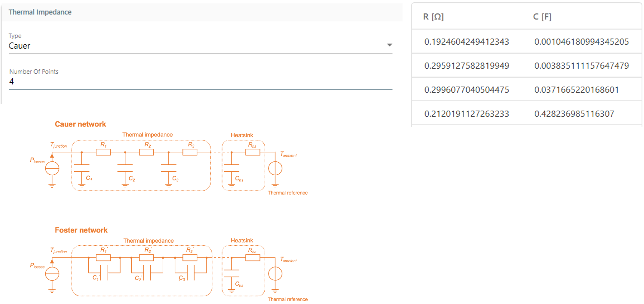Image resolution: width=644 pixels, height=304 pixels.
Task: Click the Cauer network diagram label
Action: tap(80, 124)
